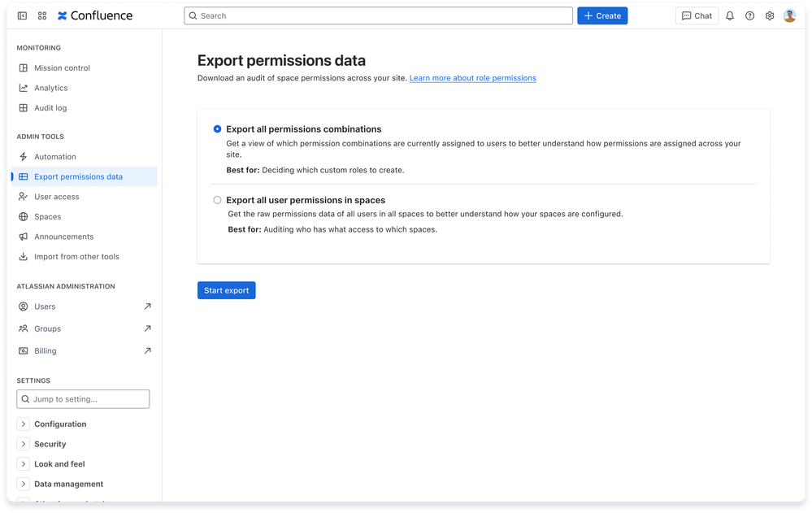Choose Export all user permissions in spaces

(217, 200)
